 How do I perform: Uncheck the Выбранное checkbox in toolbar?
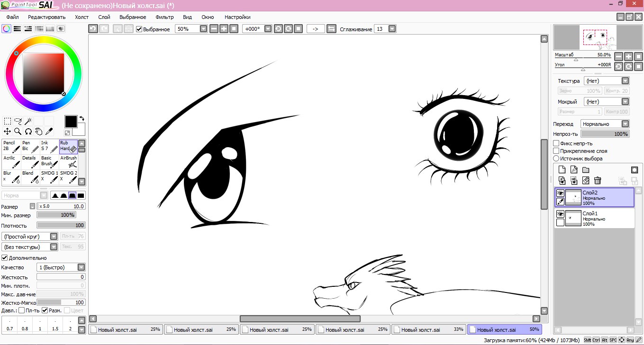[139, 29]
